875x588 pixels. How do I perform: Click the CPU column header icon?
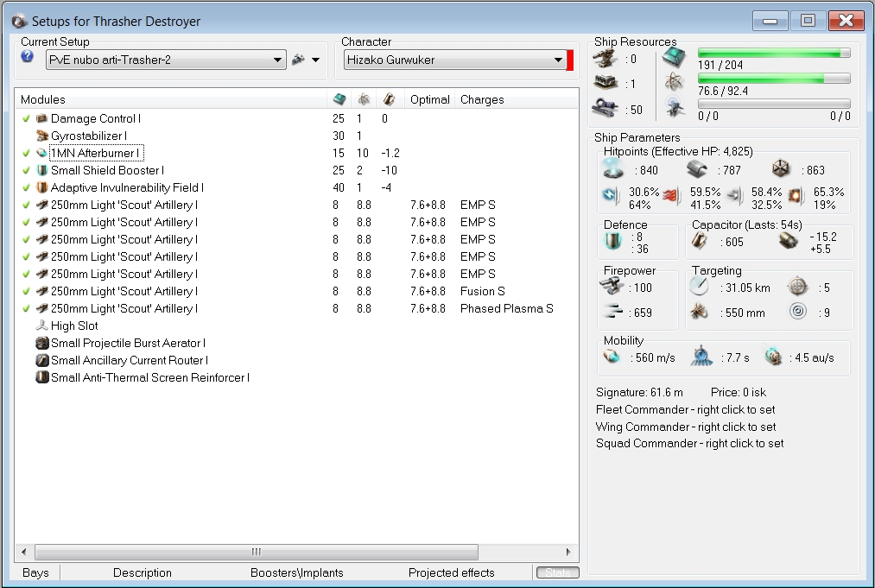click(339, 99)
